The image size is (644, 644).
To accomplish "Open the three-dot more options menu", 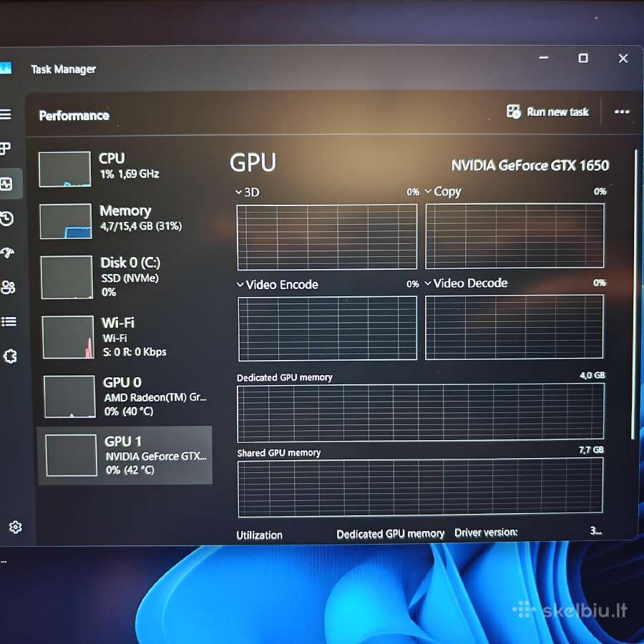I will 622,112.
